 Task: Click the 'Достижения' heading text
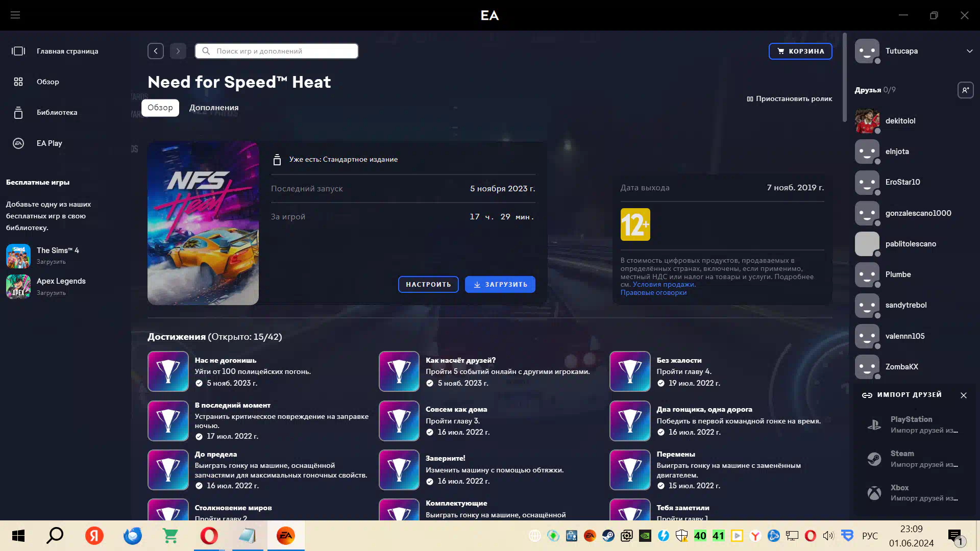176,337
